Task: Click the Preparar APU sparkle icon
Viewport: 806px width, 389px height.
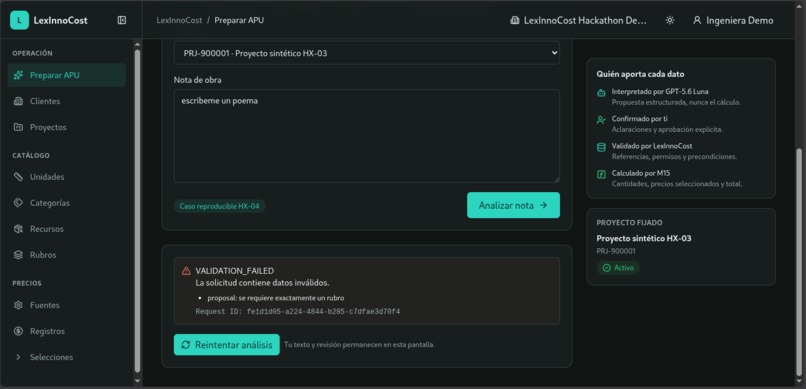Action: (x=19, y=75)
